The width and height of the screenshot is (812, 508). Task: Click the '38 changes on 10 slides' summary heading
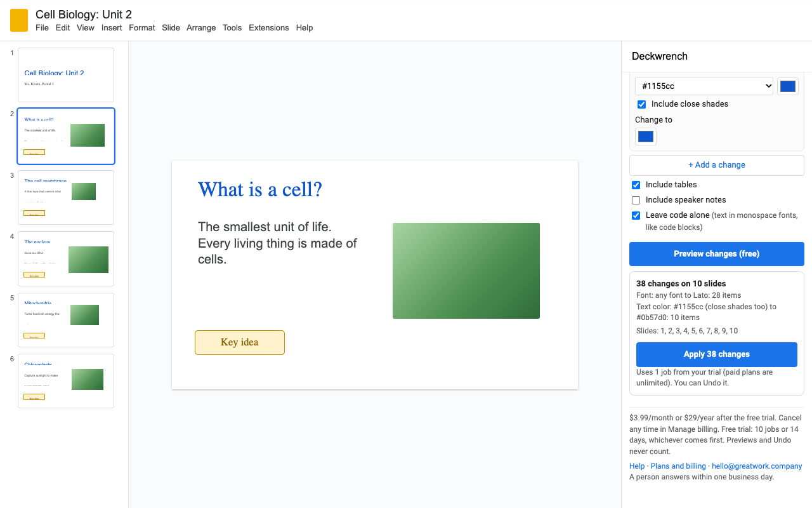681,284
